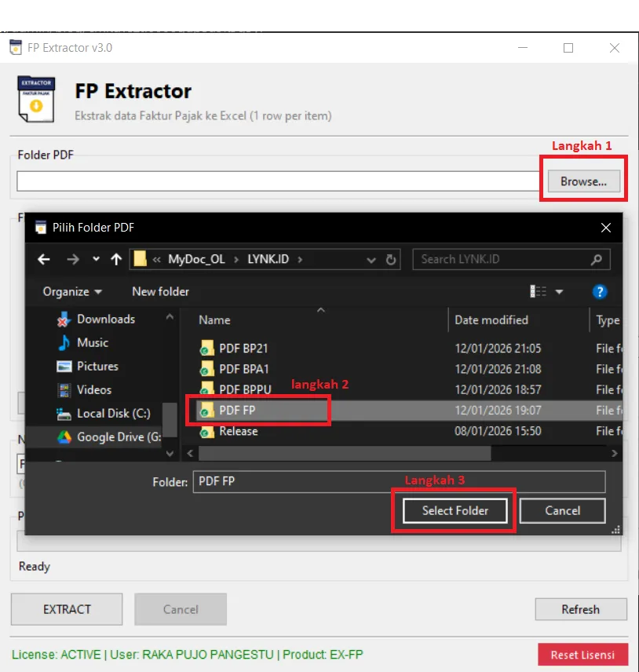Click the blue help question mark icon
Screen dimensions: 639x672
(x=600, y=292)
